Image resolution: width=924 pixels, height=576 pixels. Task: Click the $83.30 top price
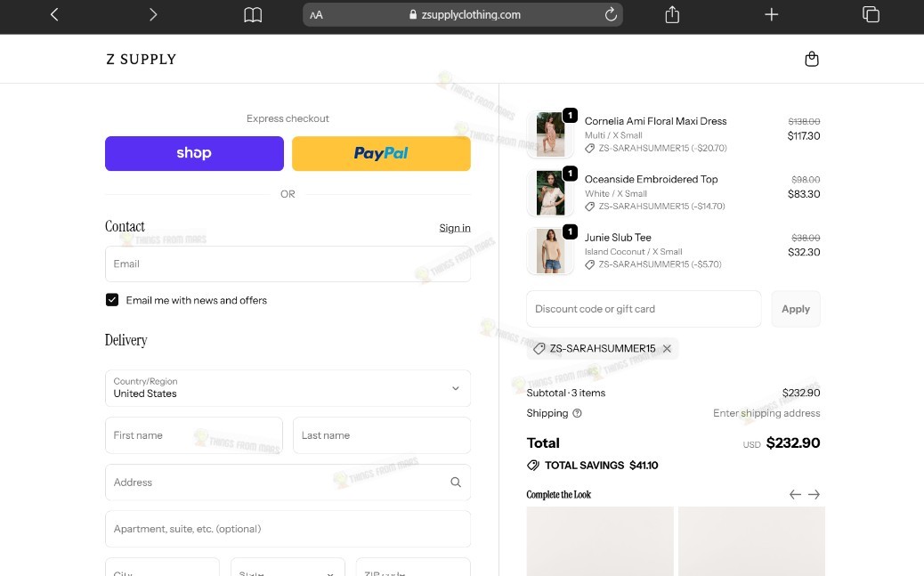coord(804,194)
